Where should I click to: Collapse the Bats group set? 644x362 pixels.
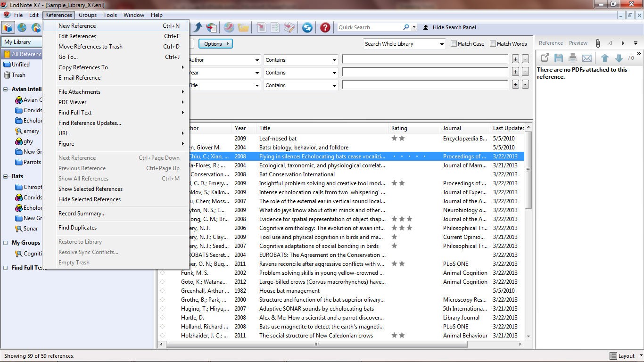pyautogui.click(x=6, y=176)
